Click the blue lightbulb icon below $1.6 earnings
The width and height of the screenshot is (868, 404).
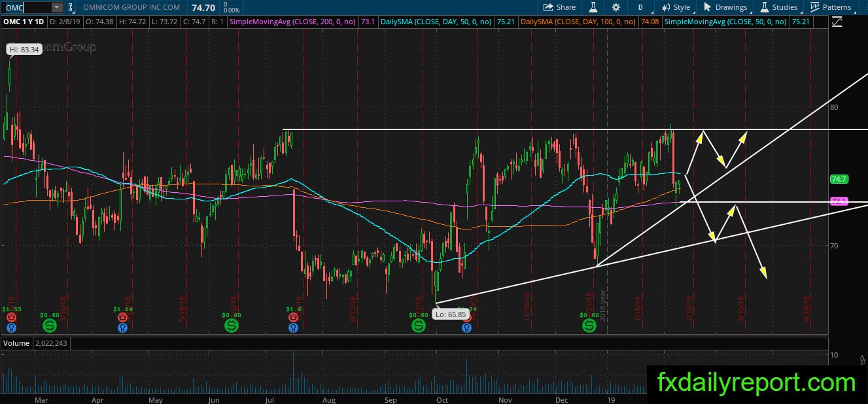point(293,328)
